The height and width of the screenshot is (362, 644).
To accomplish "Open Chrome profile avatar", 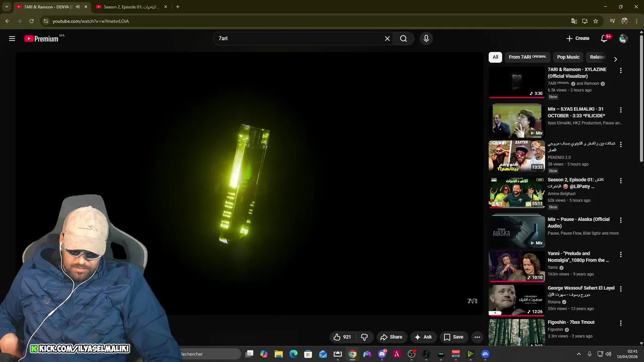I will (624, 21).
